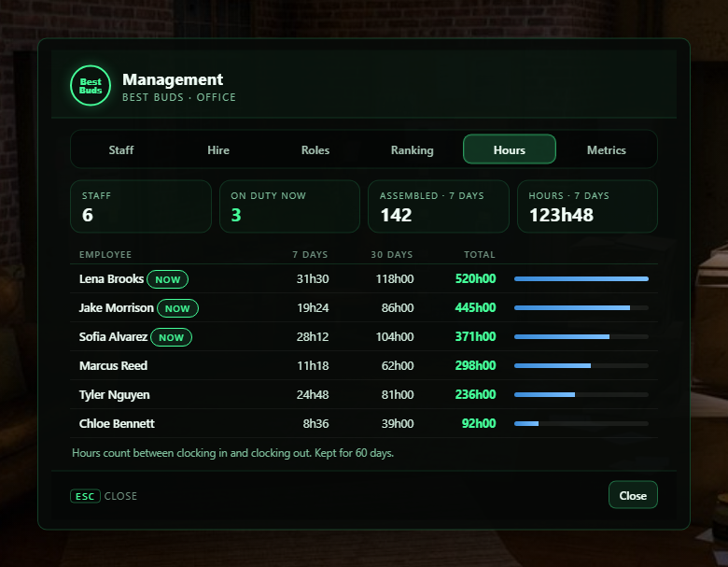Click the 123h48 hours figure
The height and width of the screenshot is (567, 728).
[561, 215]
